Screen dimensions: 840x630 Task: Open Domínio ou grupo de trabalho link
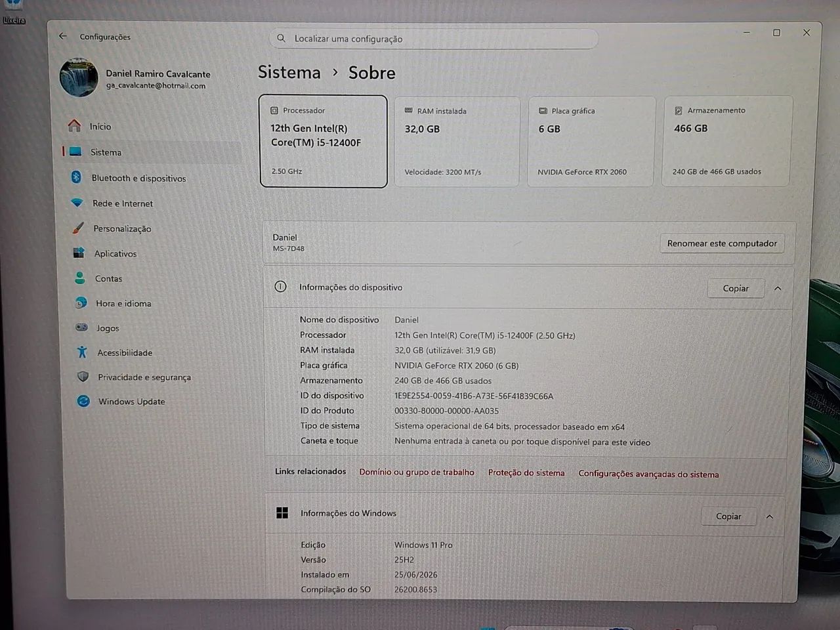[x=417, y=472]
